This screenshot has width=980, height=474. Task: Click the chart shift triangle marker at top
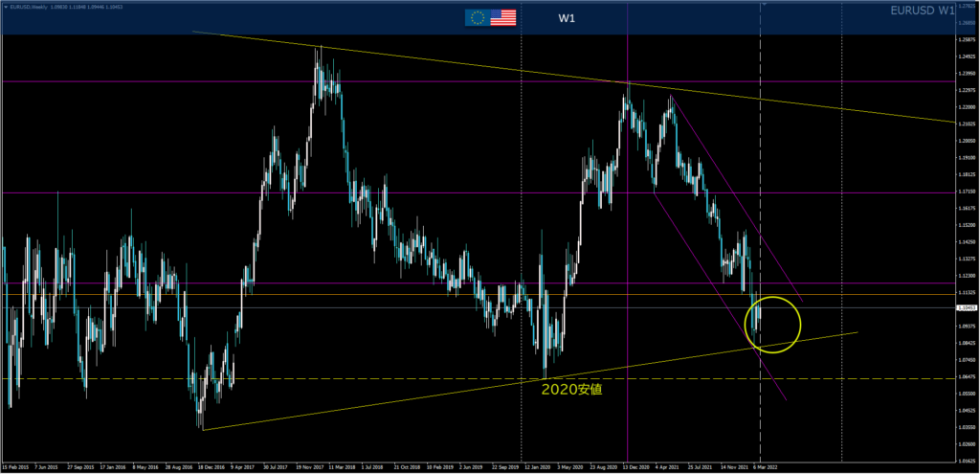pyautogui.click(x=764, y=4)
